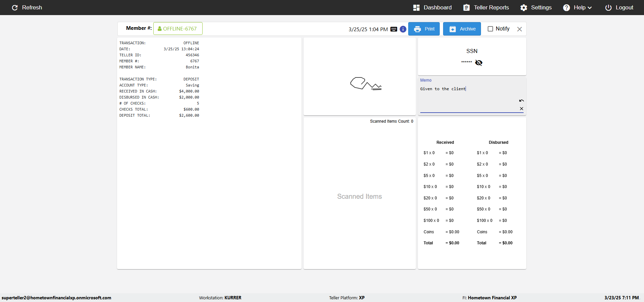
Task: Click the '3/25/25 1:04 PM' timestamp
Action: point(368,29)
